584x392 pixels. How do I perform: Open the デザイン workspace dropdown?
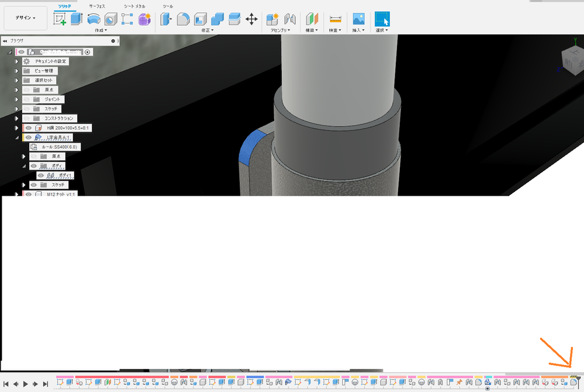click(x=25, y=18)
